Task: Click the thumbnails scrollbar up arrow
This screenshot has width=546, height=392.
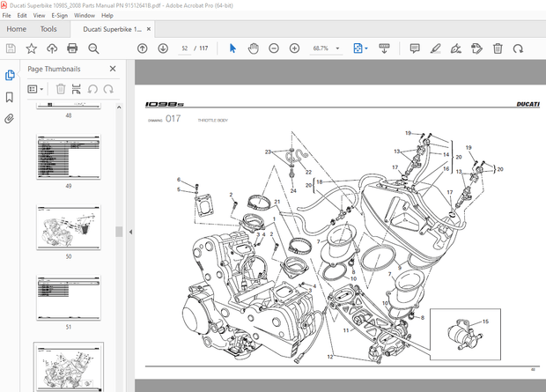Action: (x=119, y=107)
